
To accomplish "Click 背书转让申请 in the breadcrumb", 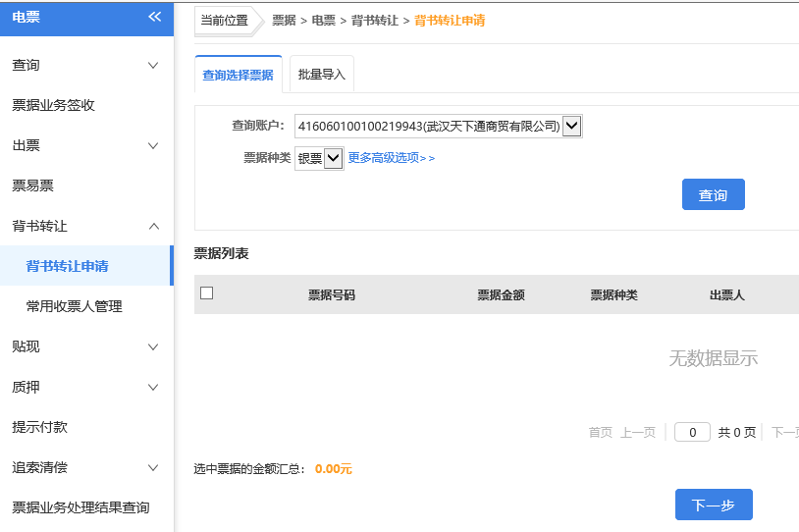I will pos(450,21).
